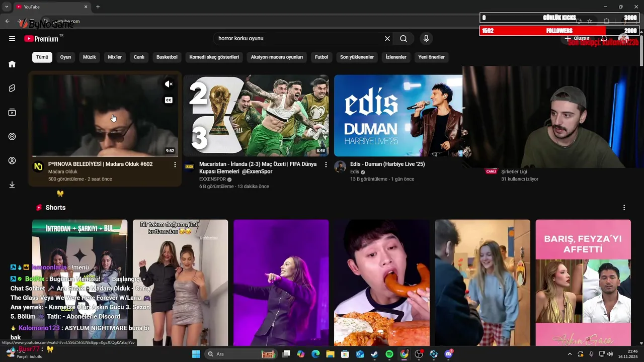Open the doğum günü kutlamaları short
The width and height of the screenshot is (644, 362).
180,283
